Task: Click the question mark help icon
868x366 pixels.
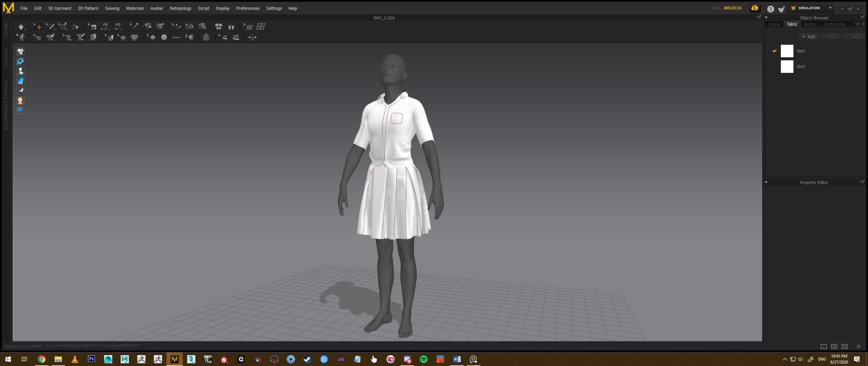Action: (x=770, y=9)
